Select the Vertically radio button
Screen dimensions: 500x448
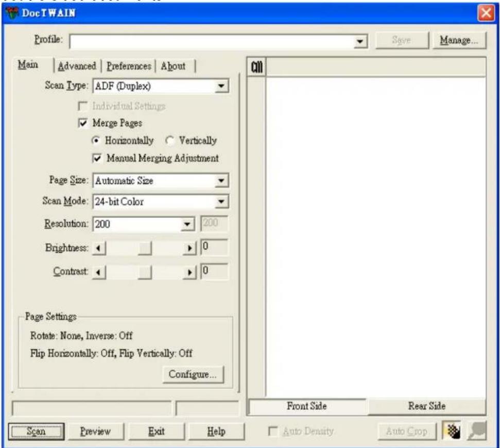[169, 141]
